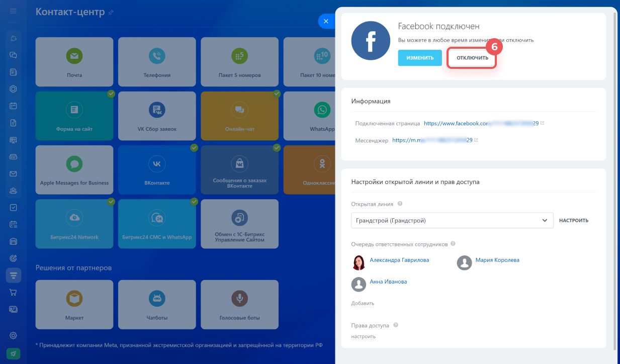Open Александра Гаврилова's profile link
The image size is (620, 364).
tap(399, 260)
